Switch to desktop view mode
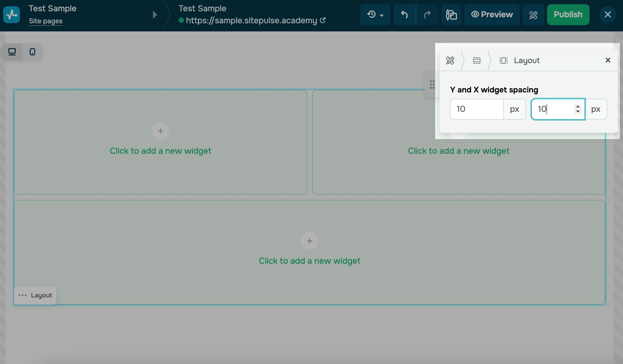The image size is (623, 364). tap(12, 52)
